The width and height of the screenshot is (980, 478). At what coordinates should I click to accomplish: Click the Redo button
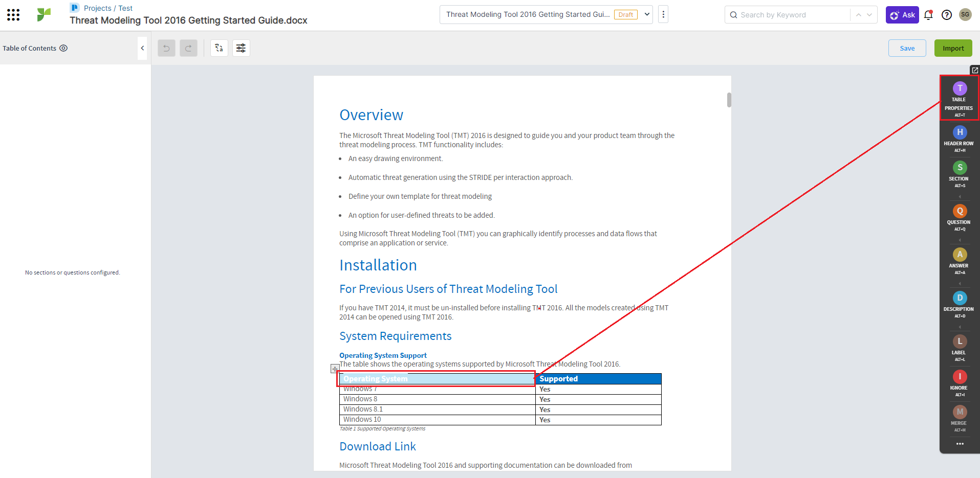pos(188,48)
